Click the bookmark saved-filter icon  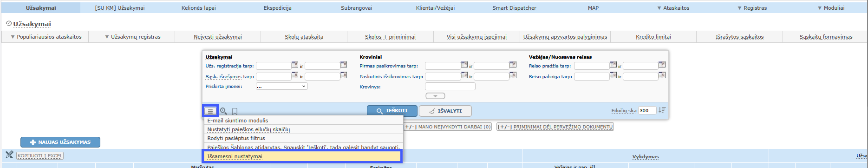pos(235,112)
